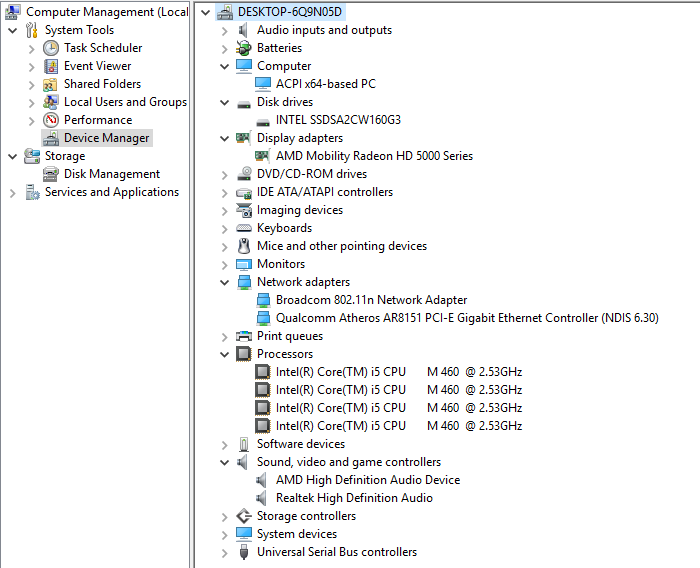Click the Services and Applications icon
The height and width of the screenshot is (568, 700).
32,192
